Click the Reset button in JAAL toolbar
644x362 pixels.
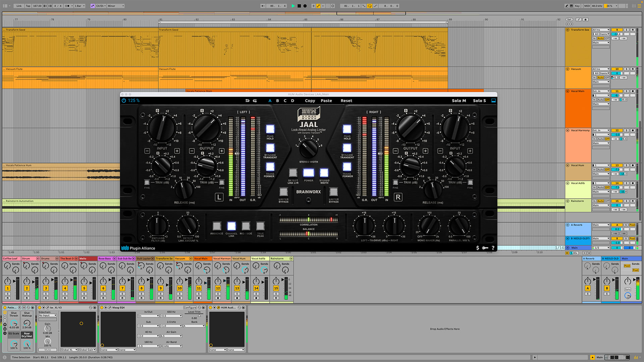346,101
